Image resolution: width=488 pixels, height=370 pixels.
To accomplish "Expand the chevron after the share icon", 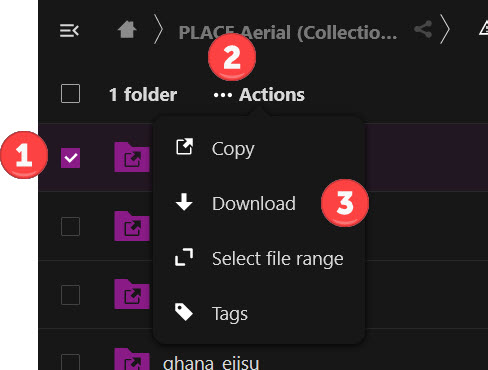I will pyautogui.click(x=445, y=29).
